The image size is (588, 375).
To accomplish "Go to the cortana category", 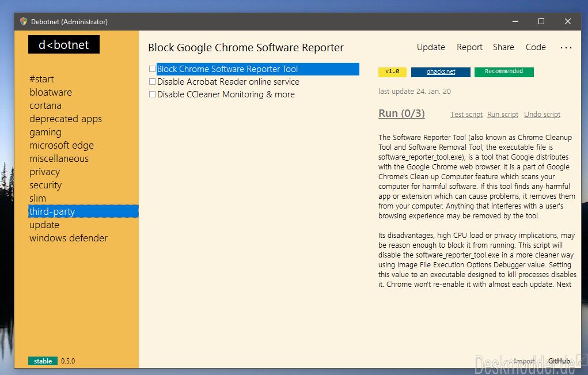I will tap(45, 106).
